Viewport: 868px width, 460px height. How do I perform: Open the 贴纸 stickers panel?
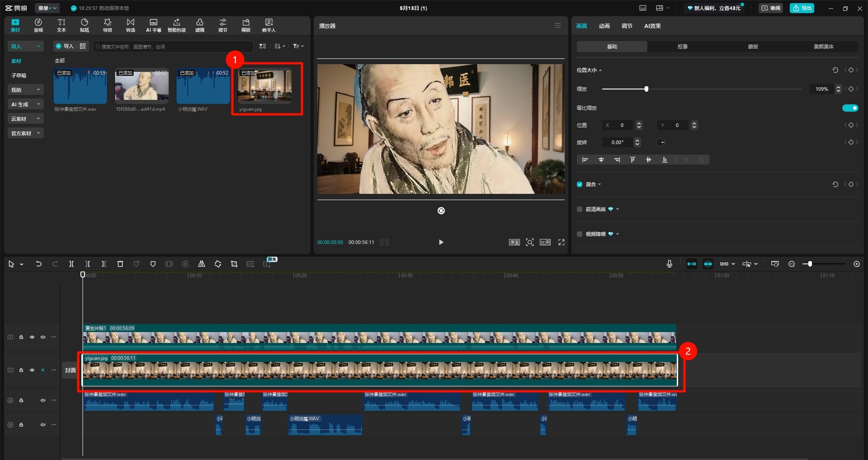(85, 25)
